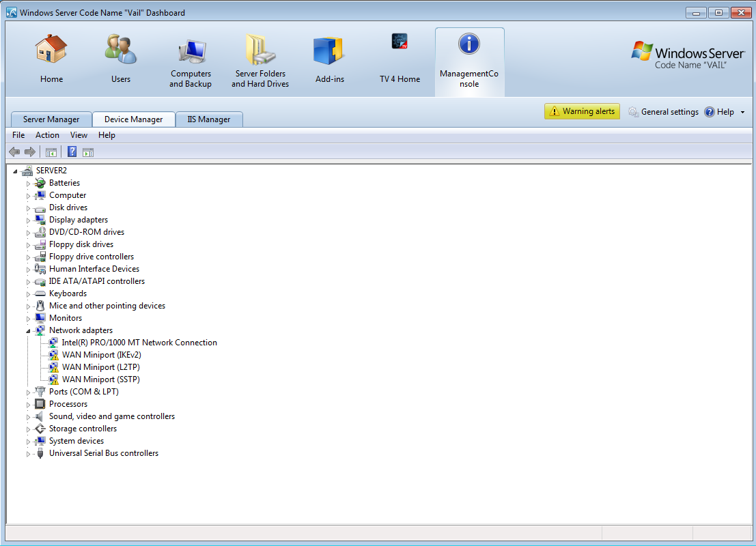Click the blue Help toolbar icon
This screenshot has width=756, height=546.
pyautogui.click(x=72, y=152)
